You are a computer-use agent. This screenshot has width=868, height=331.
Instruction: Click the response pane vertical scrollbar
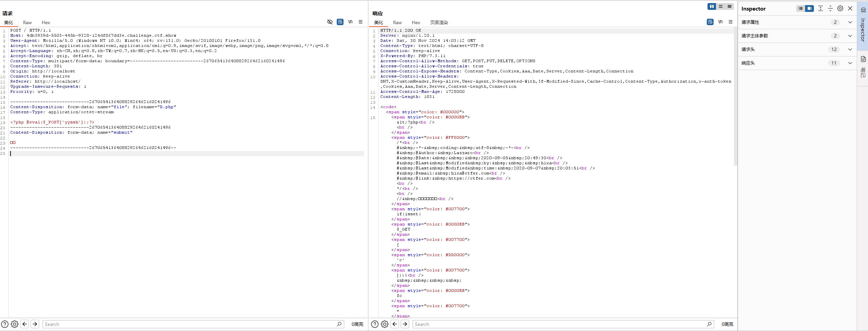[x=735, y=97]
